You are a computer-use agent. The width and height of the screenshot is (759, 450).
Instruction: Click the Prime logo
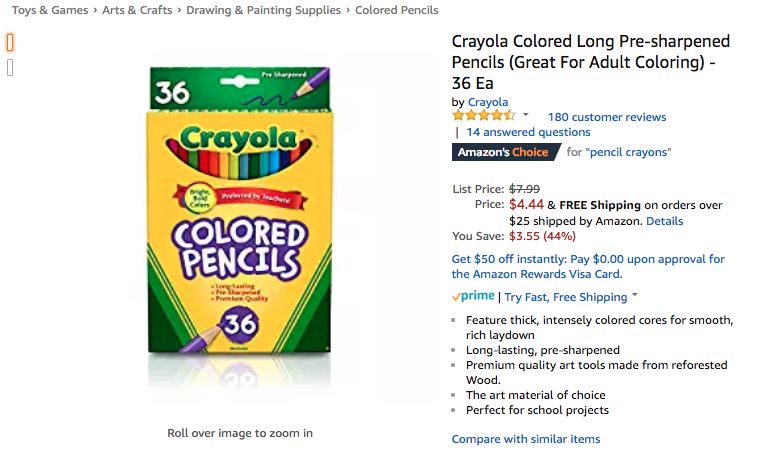click(x=473, y=297)
